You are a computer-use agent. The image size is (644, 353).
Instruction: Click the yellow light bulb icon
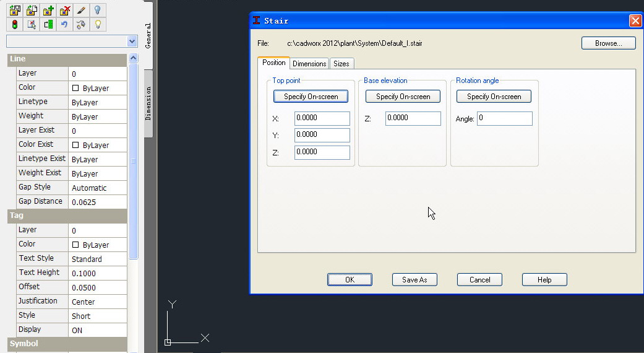coord(97,25)
